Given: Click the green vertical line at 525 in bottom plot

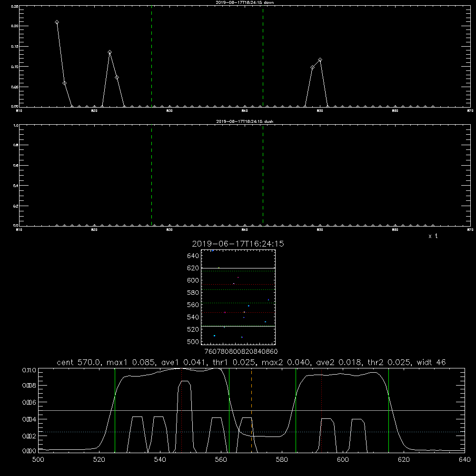Looking at the screenshot, I should [115, 410].
